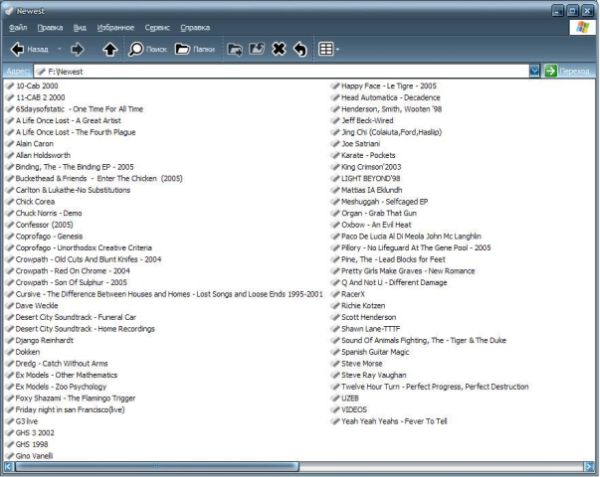Open the Избранное menu

[116, 28]
